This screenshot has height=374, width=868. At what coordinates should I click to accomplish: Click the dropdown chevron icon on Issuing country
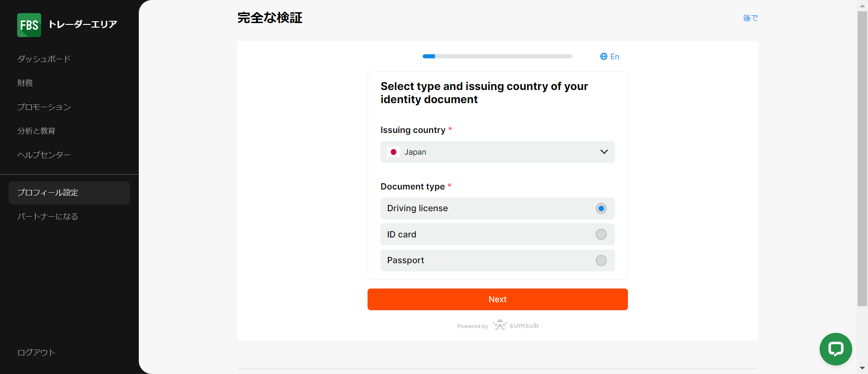pos(604,152)
